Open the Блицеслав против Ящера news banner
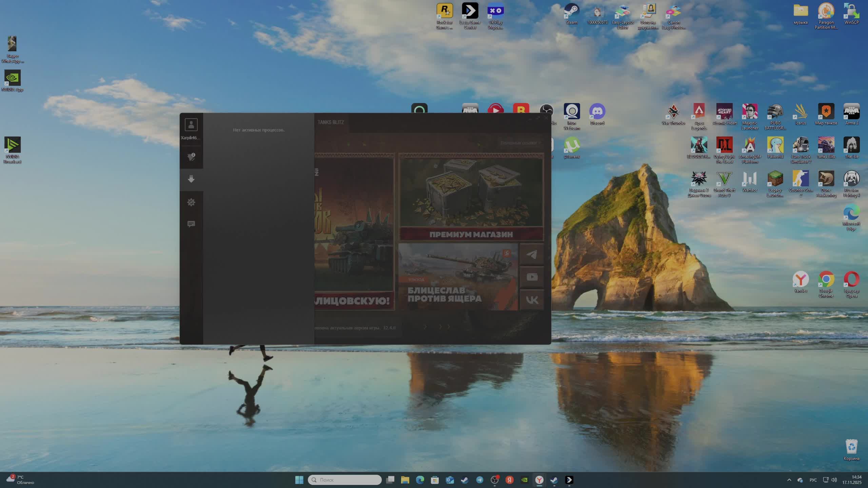Image resolution: width=868 pixels, height=488 pixels. 458,277
